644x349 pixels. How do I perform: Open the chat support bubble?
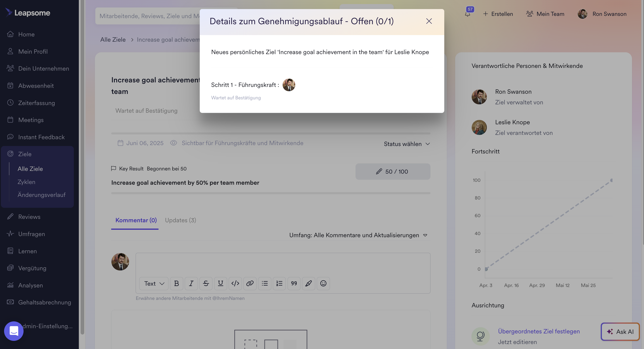[x=14, y=331]
